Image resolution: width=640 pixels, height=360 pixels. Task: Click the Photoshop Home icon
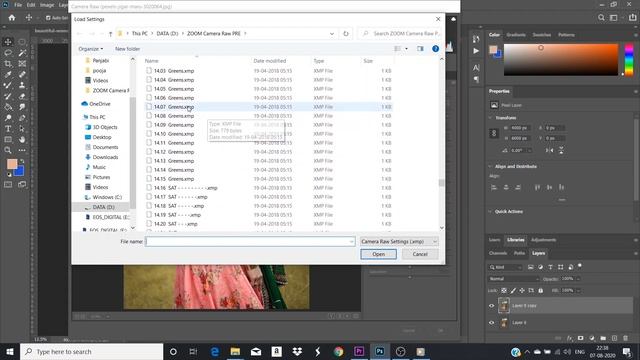pyautogui.click(x=12, y=18)
